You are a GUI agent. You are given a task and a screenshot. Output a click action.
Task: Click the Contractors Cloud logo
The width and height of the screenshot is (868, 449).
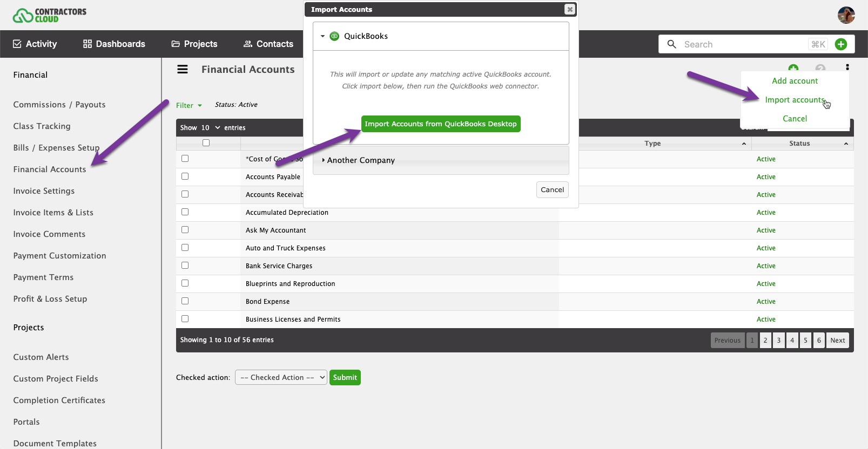pos(50,15)
